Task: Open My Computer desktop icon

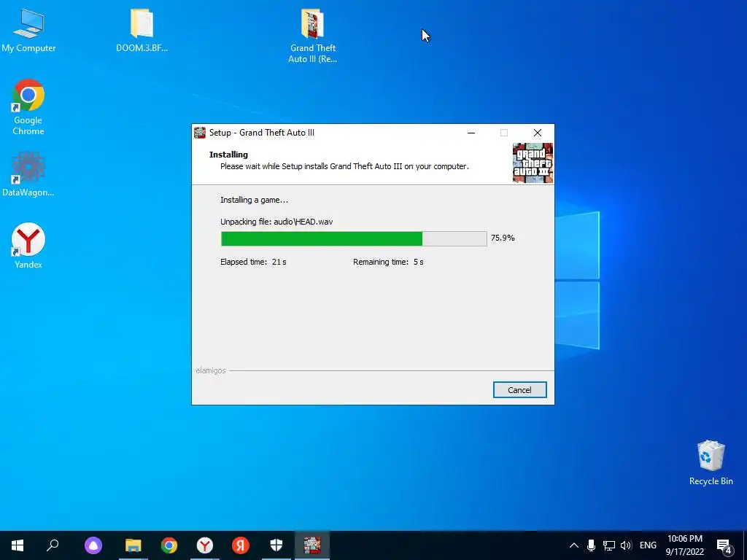Action: (x=28, y=31)
